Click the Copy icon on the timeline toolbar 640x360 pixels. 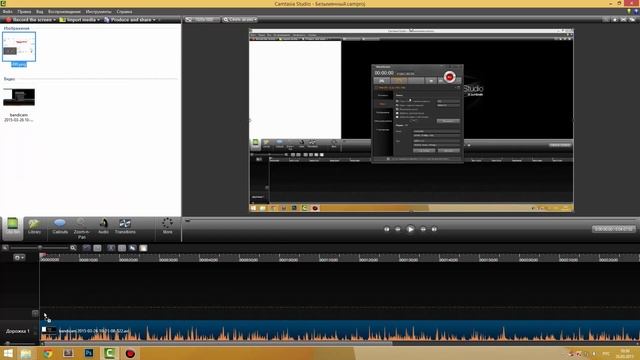tap(132, 248)
